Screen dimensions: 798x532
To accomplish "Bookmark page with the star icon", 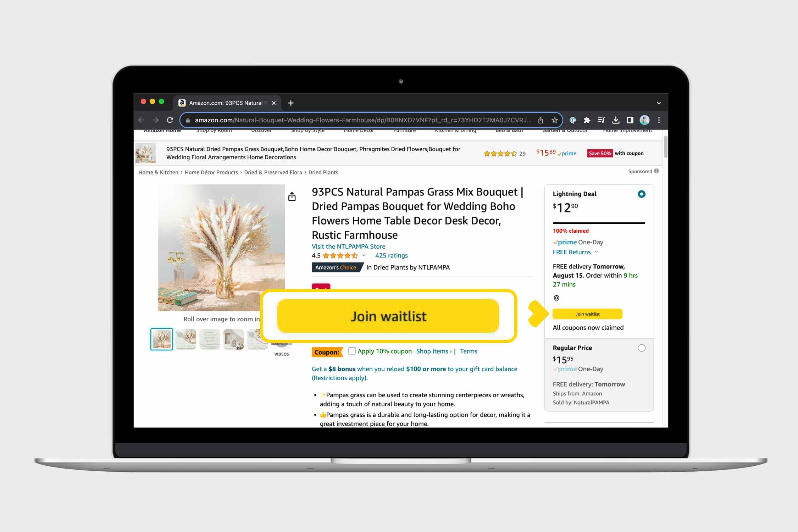I will coord(555,120).
